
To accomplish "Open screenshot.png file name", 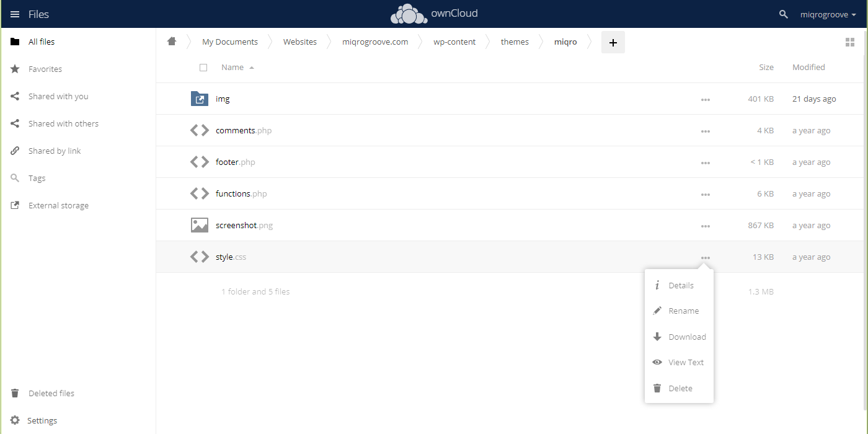I will tap(244, 226).
